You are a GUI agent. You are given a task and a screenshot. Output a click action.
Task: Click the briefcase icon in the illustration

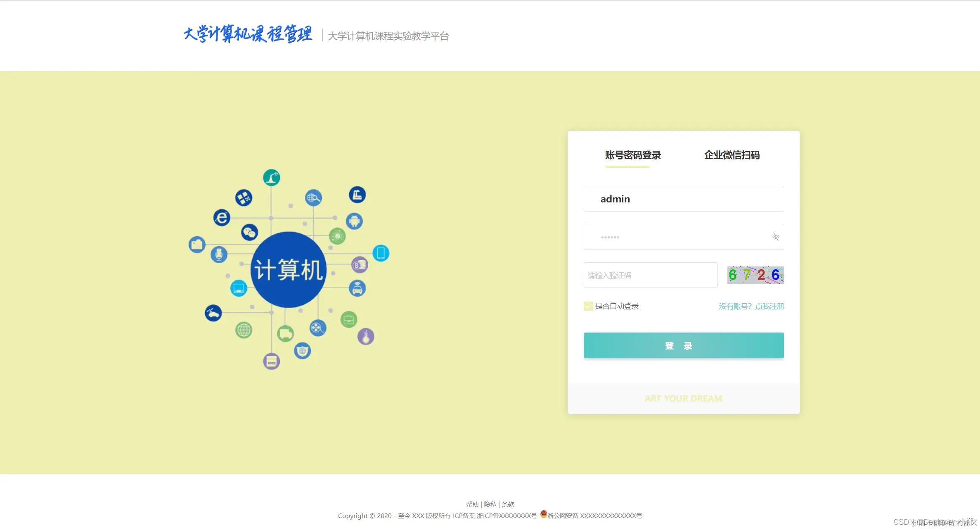(349, 319)
